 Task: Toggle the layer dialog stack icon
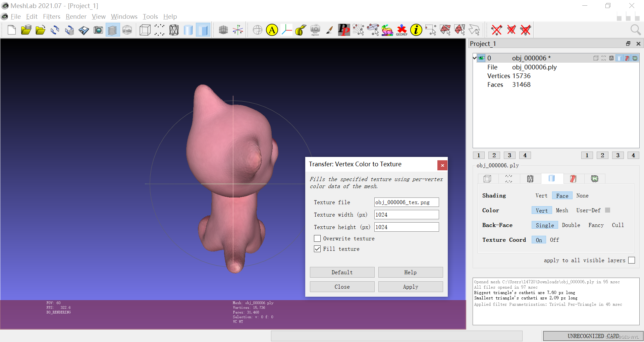click(113, 30)
